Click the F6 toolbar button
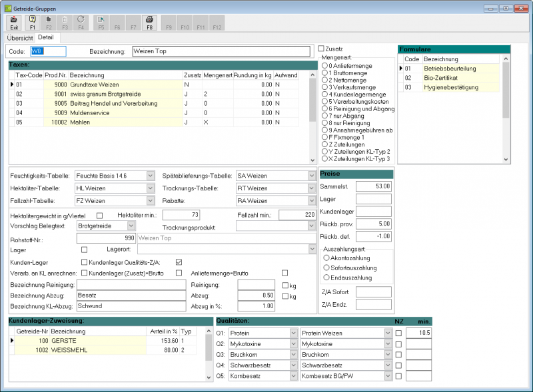The width and height of the screenshot is (533, 392). pos(117,23)
